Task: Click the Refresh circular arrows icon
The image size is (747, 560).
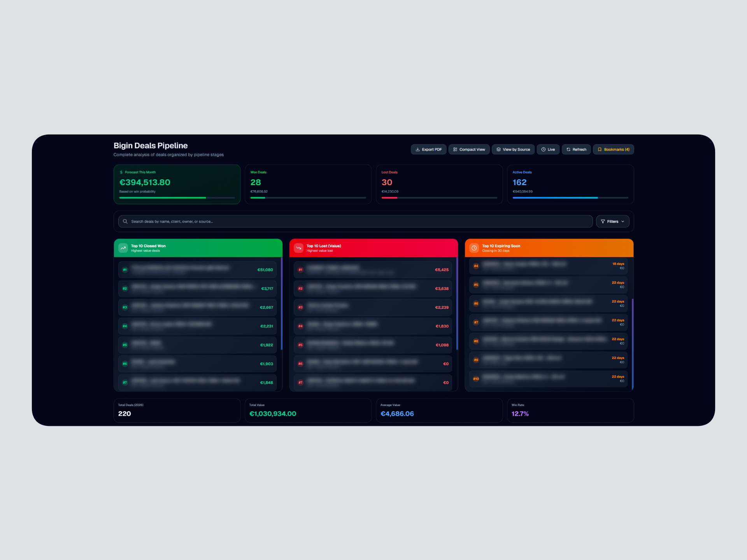Action: [x=568, y=149]
